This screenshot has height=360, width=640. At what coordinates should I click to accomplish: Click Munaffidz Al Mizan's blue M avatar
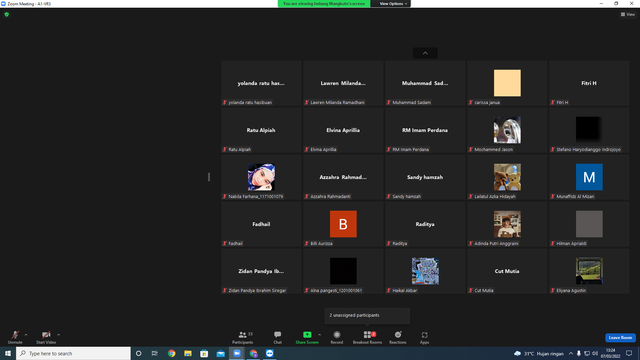tap(589, 177)
